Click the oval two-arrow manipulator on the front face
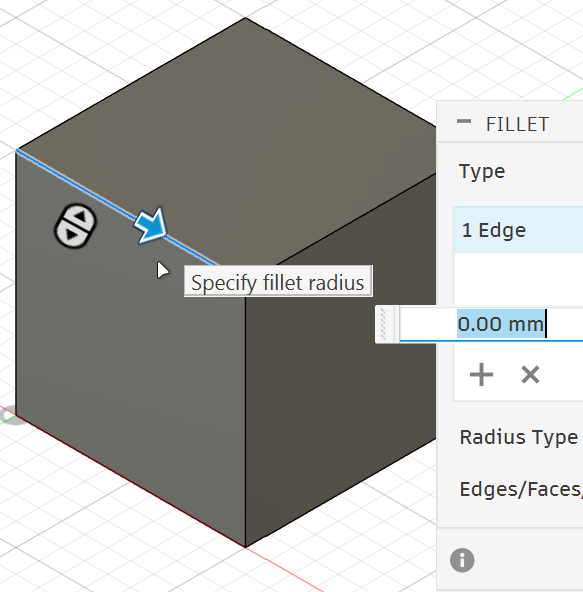 click(x=76, y=226)
